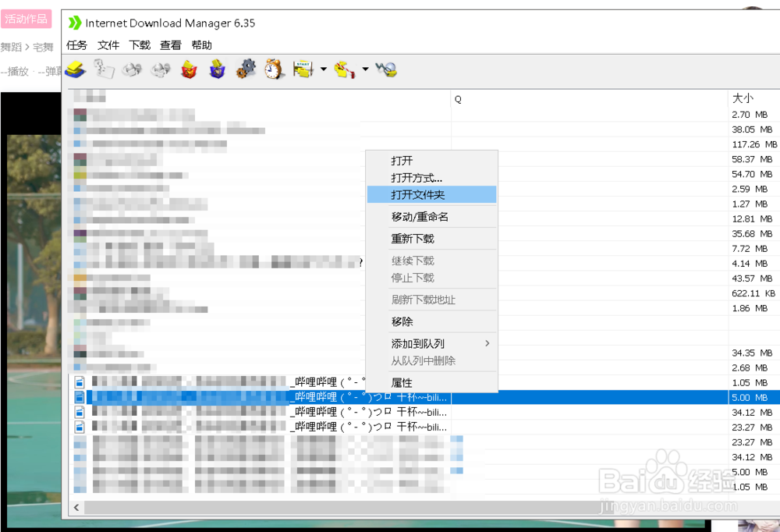Click the 1.27 MB size cell
The height and width of the screenshot is (532, 780).
pyautogui.click(x=750, y=204)
